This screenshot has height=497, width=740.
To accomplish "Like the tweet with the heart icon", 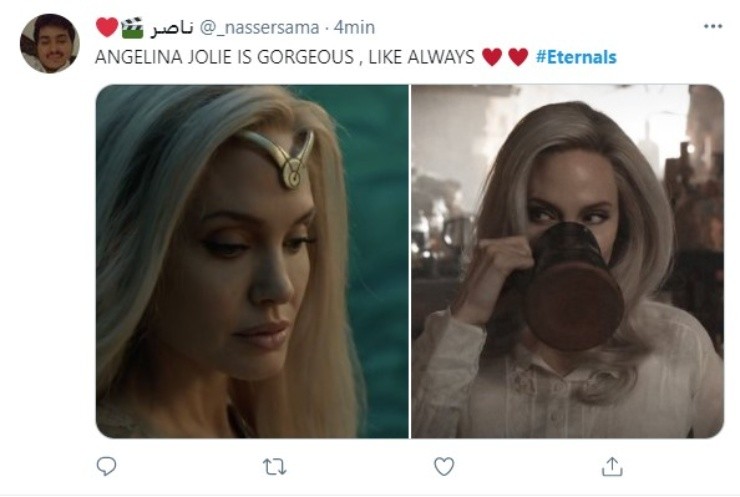I will click(x=444, y=466).
